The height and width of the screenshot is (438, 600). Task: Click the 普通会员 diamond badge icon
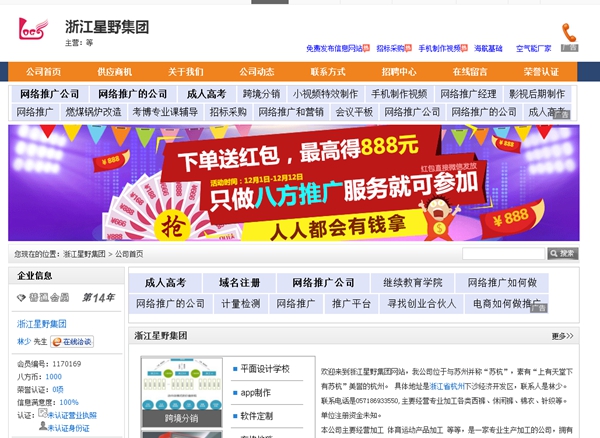point(22,297)
